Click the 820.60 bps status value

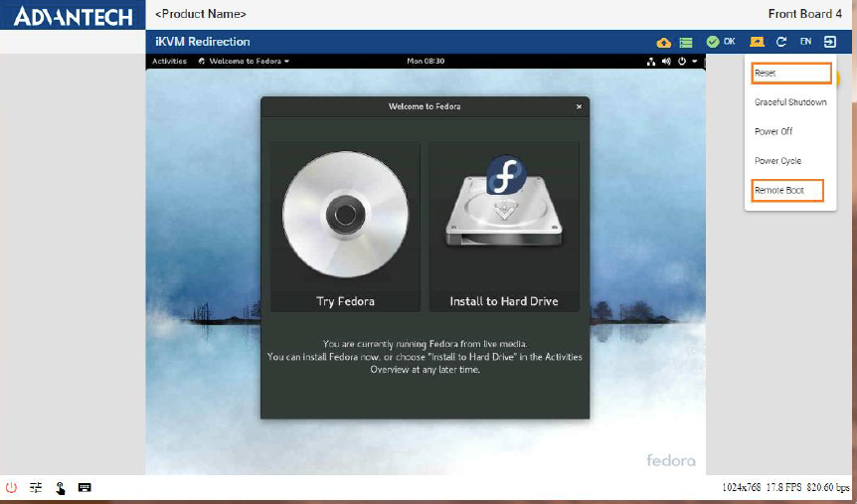(x=828, y=488)
